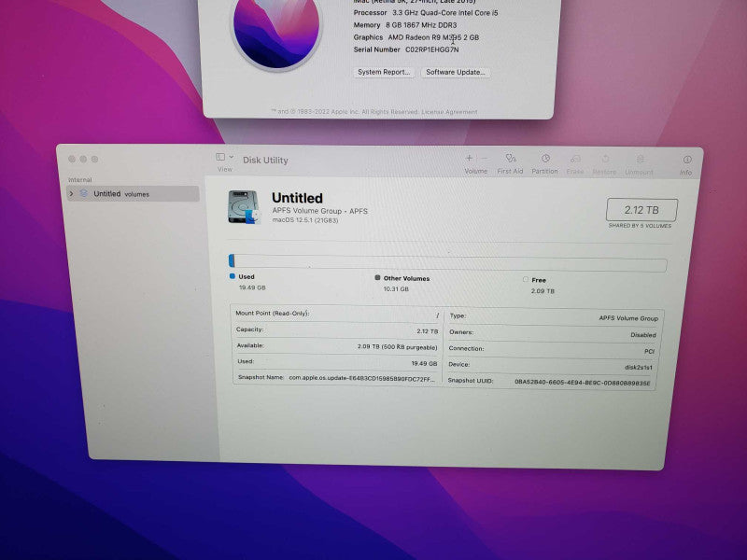Click the System Report button
Image resolution: width=747 pixels, height=560 pixels.
pyautogui.click(x=384, y=72)
